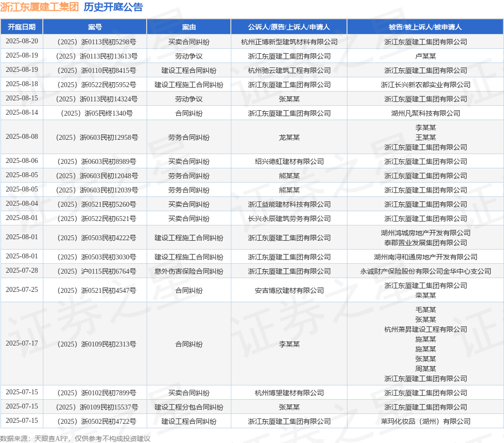Viewport: 504px width, 443px height.
Task: Click the heading 历史开庭公告
Action: click(113, 7)
